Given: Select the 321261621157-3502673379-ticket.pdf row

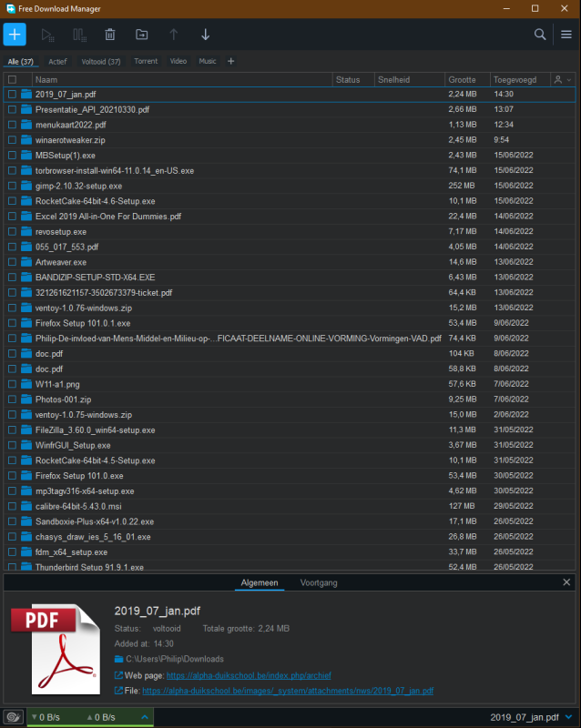Looking at the screenshot, I should coord(290,292).
